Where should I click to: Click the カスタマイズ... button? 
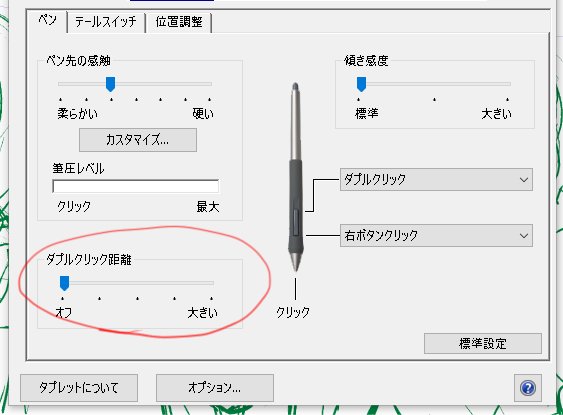click(x=138, y=140)
